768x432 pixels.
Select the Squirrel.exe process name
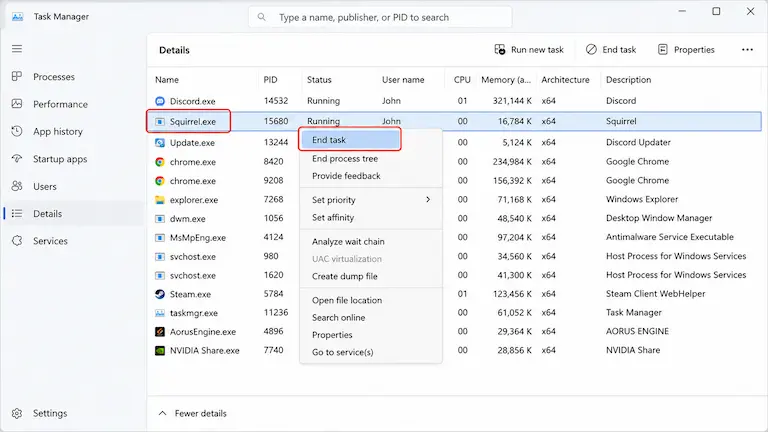click(x=192, y=121)
